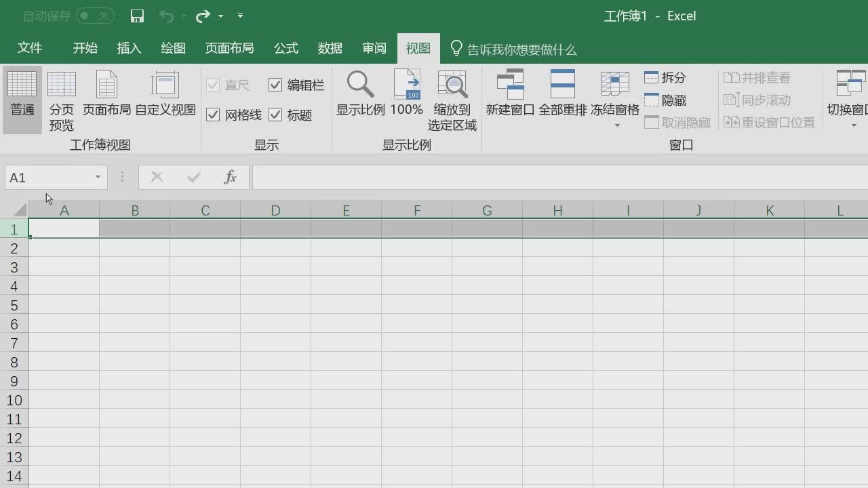
Task: Select column B header
Action: [134, 211]
